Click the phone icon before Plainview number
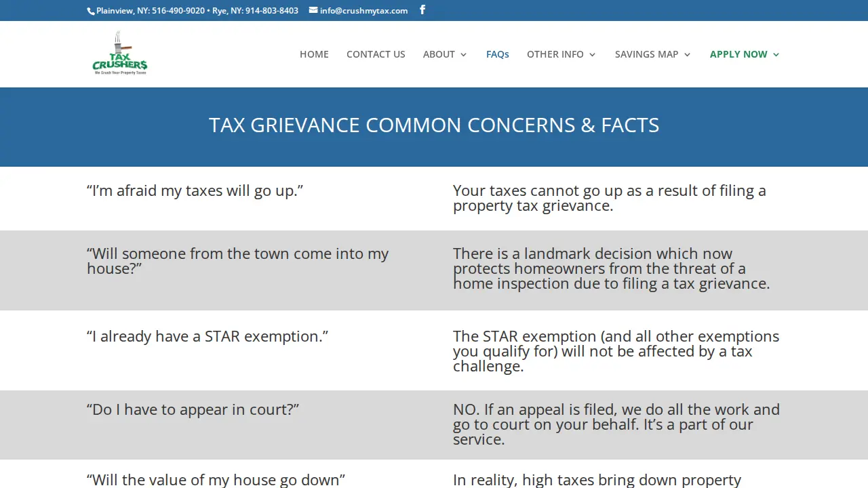 click(91, 11)
